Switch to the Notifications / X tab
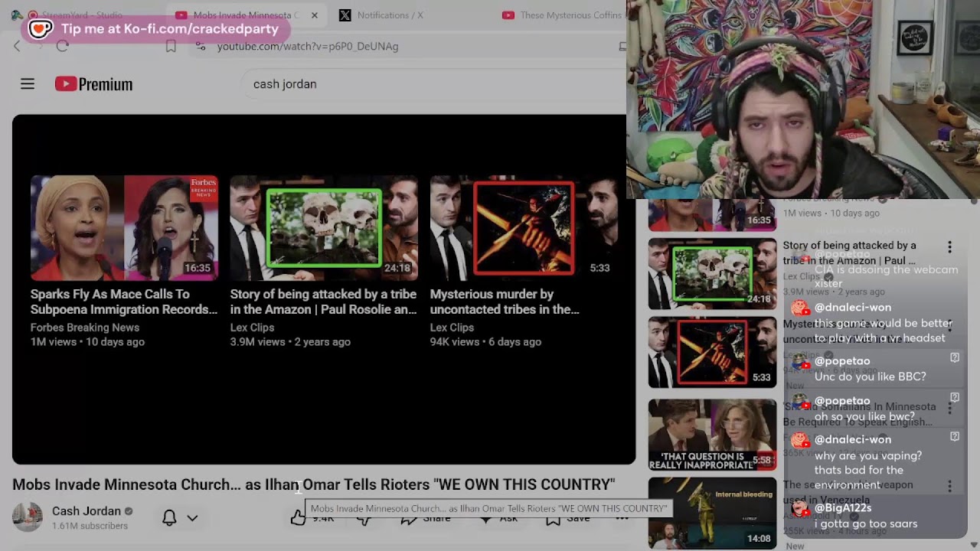The width and height of the screenshot is (980, 551). [x=383, y=15]
